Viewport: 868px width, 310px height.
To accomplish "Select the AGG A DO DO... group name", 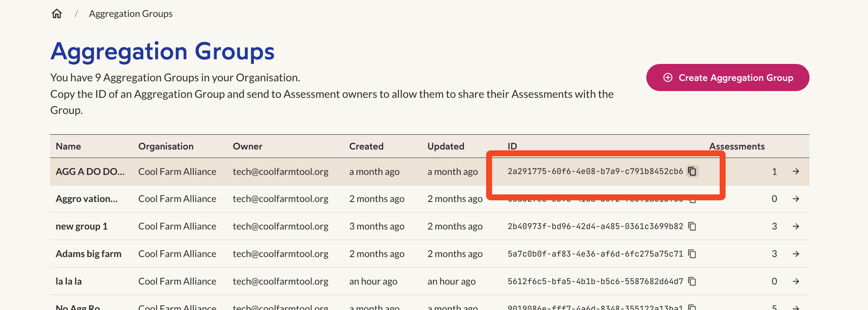I will 90,172.
